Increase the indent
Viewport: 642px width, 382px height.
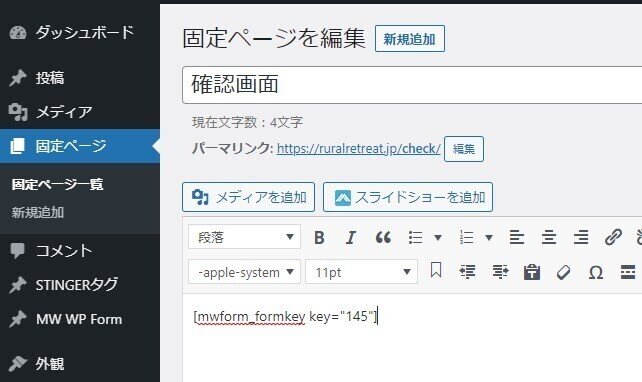pos(500,271)
